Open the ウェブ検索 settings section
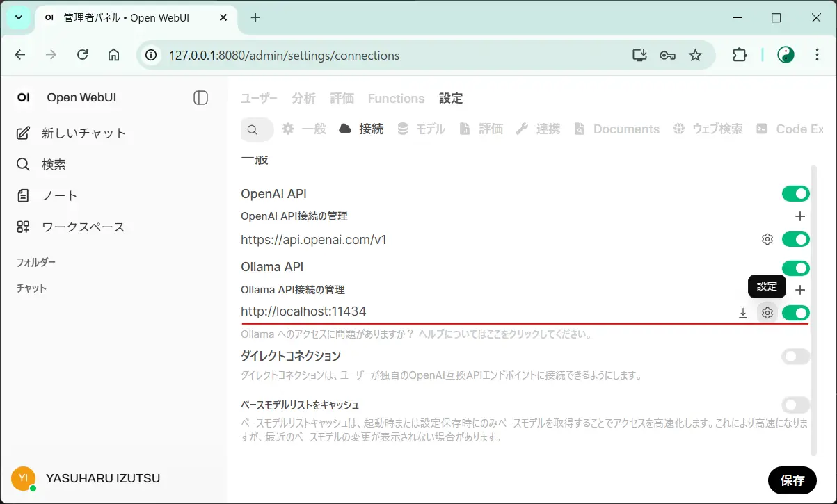Screen dimensions: 837x504 point(708,129)
